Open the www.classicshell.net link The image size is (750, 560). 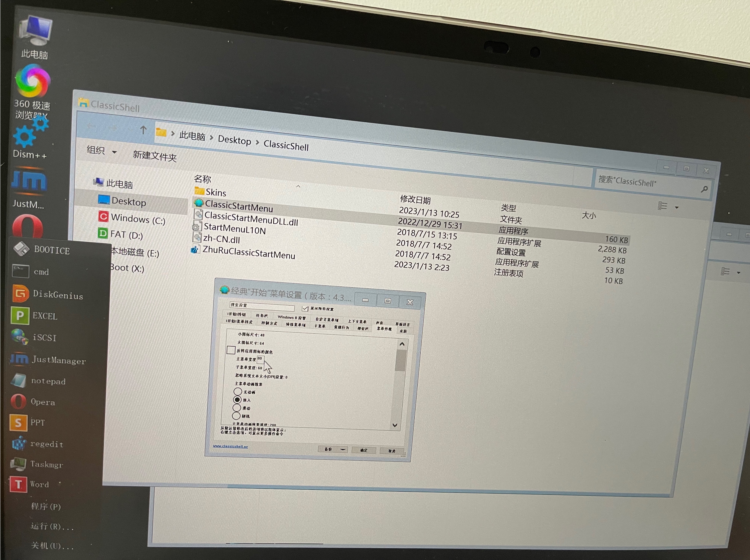(x=230, y=446)
